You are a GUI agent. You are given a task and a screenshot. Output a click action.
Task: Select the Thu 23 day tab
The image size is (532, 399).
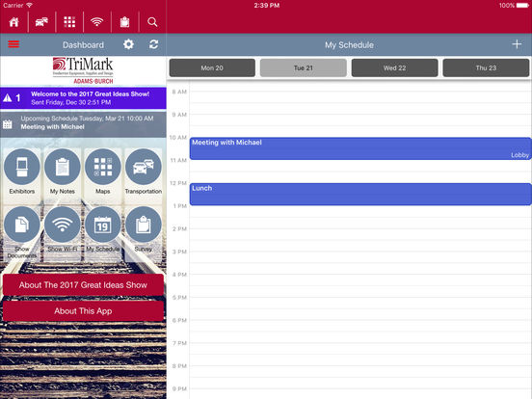(x=486, y=67)
